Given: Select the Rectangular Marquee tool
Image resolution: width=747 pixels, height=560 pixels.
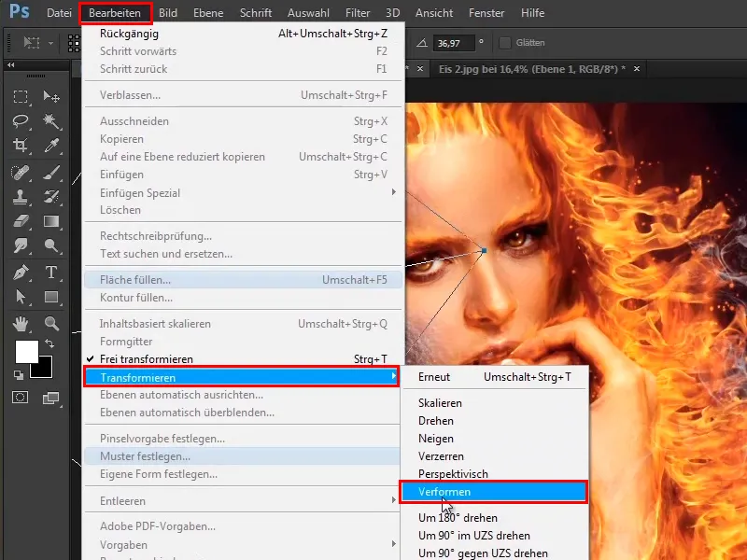Looking at the screenshot, I should 21,97.
